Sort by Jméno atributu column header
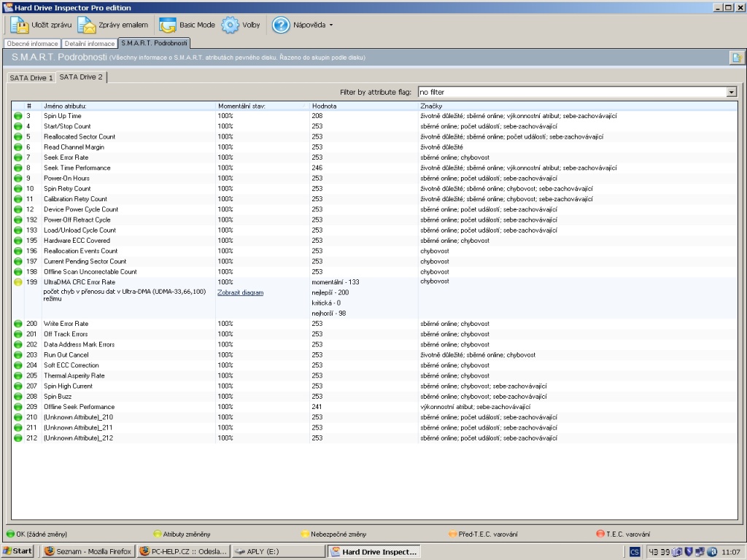Viewport: 747px width, 560px height. tap(65, 106)
